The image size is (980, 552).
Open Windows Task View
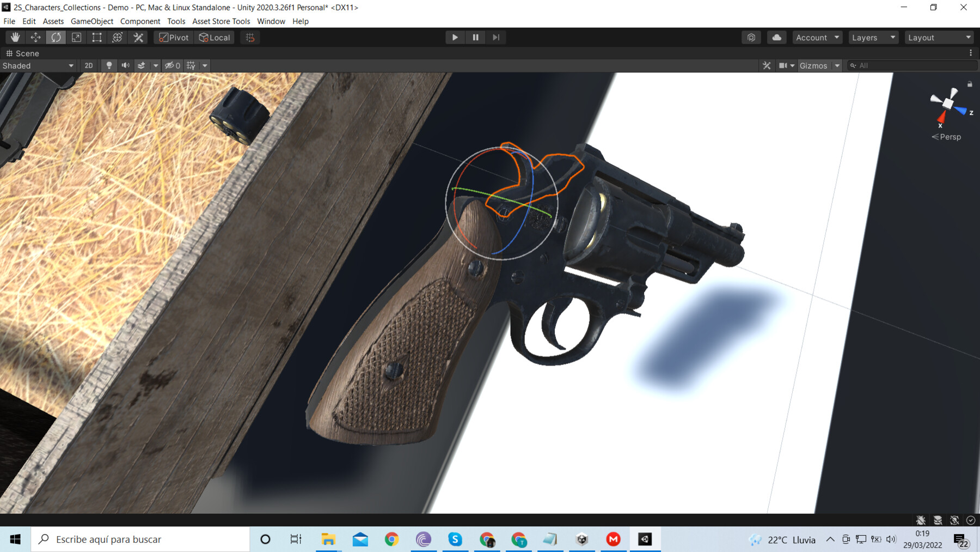pyautogui.click(x=296, y=539)
